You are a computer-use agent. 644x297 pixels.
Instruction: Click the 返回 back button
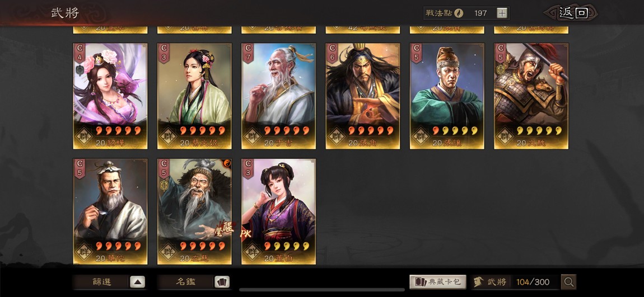572,13
